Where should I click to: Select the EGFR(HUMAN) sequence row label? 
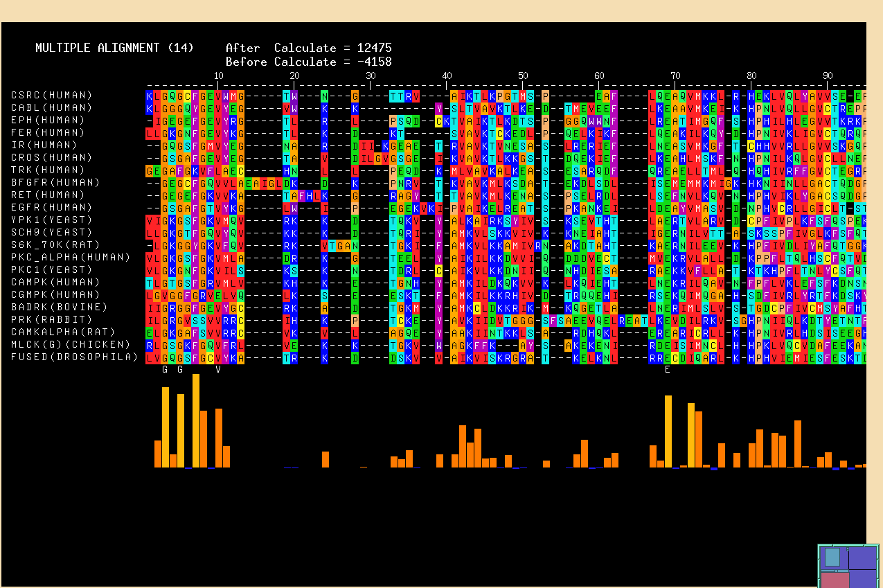point(52,208)
